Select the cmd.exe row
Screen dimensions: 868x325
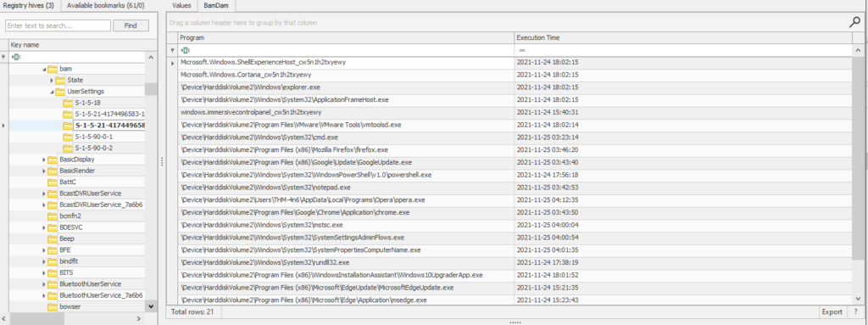click(515, 137)
